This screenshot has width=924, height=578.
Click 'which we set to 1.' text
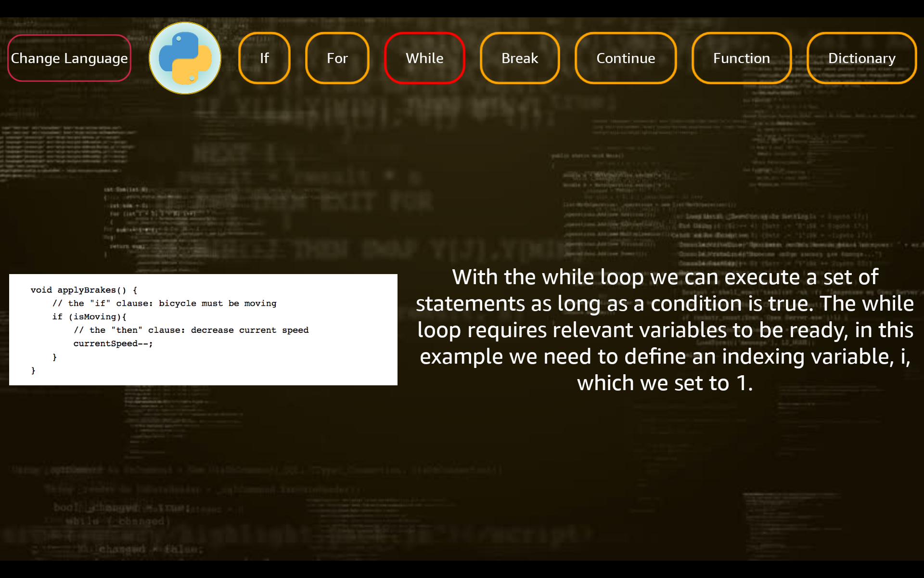pyautogui.click(x=665, y=383)
